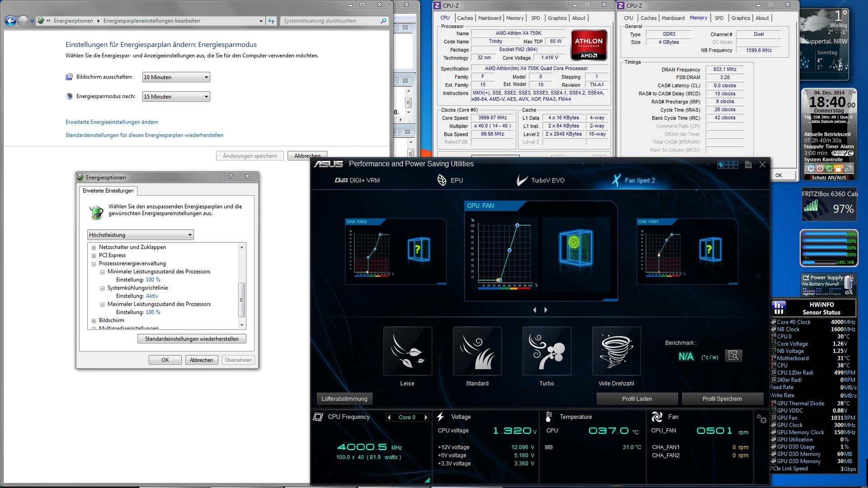
Task: Click the Profil Speichern button
Action: pyautogui.click(x=722, y=399)
